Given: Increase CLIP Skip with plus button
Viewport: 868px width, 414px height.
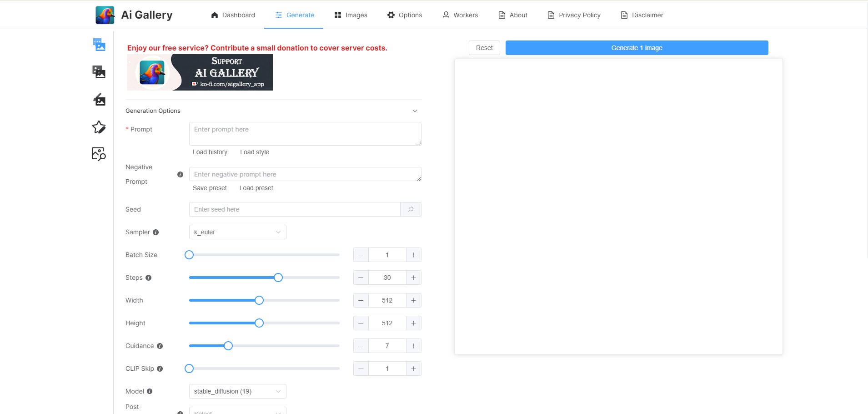Looking at the screenshot, I should 414,369.
